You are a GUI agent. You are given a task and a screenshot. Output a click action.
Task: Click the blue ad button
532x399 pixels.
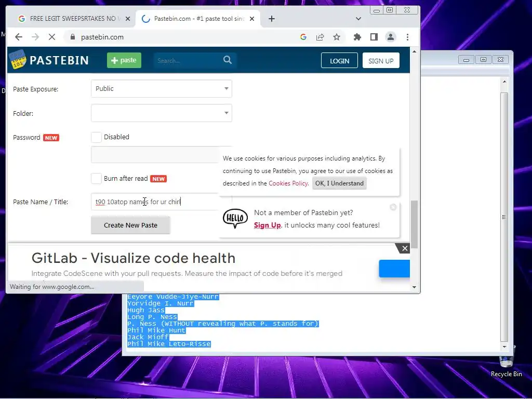click(394, 269)
